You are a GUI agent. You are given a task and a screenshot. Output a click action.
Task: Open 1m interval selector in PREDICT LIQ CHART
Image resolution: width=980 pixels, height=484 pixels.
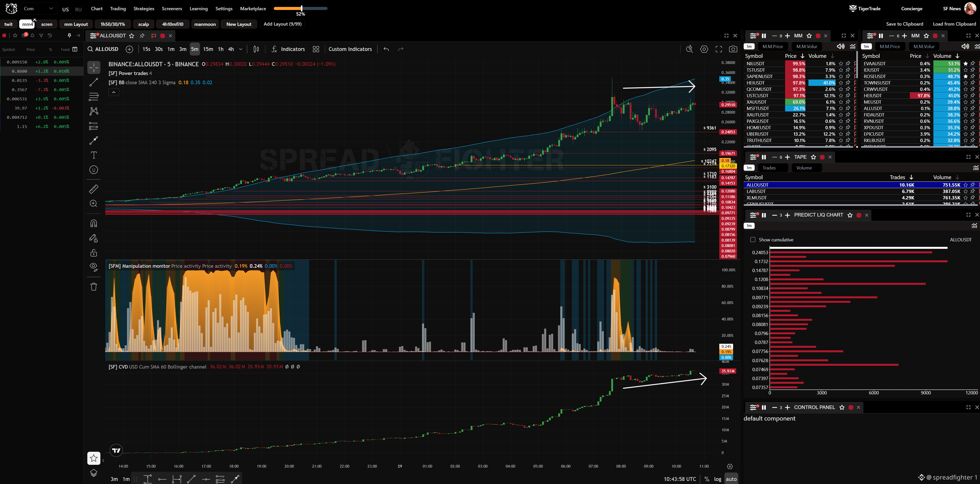pos(749,226)
